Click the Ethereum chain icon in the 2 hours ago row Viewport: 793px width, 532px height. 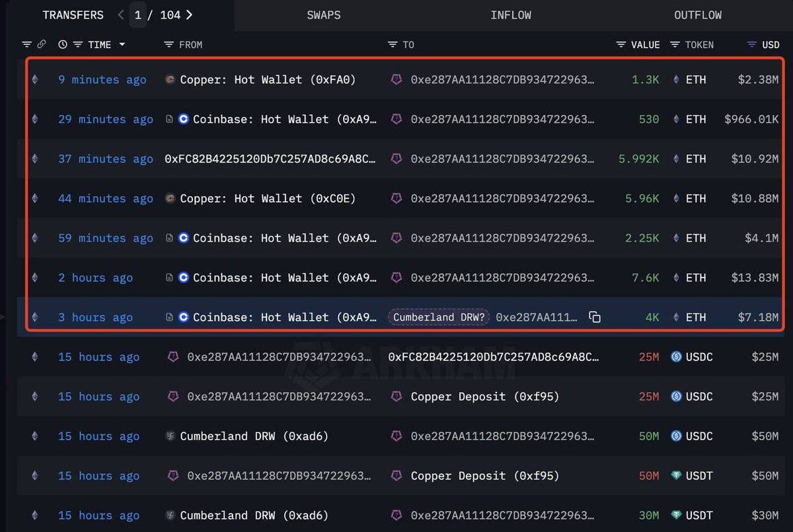click(x=35, y=278)
